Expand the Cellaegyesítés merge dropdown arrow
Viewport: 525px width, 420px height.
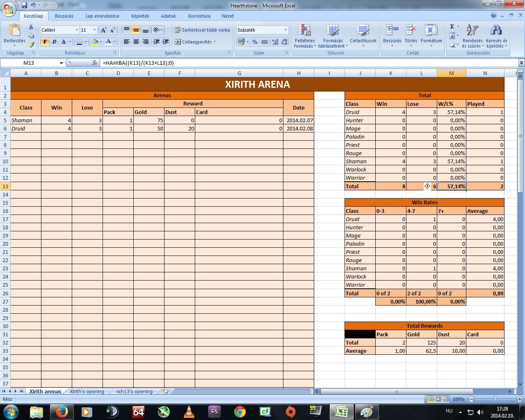[215, 42]
